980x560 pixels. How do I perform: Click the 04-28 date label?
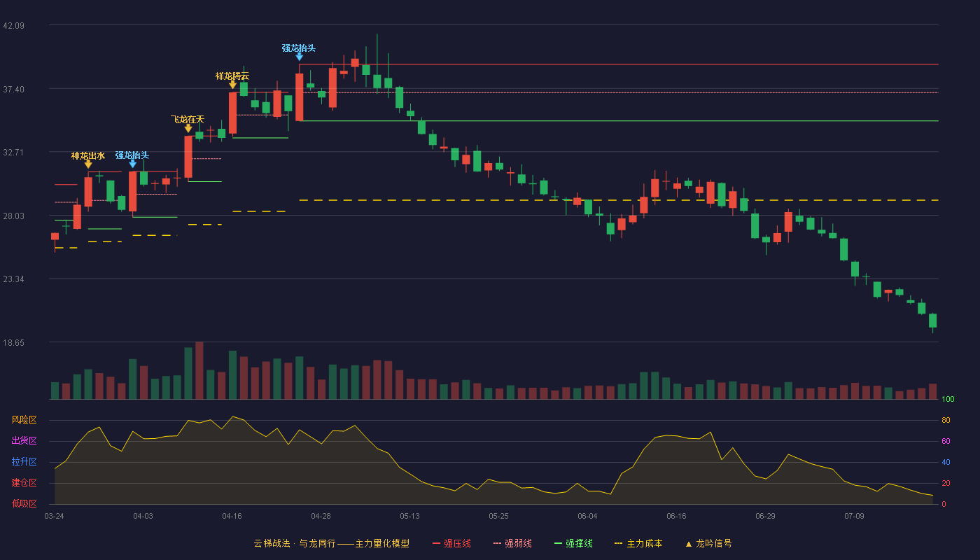point(321,516)
